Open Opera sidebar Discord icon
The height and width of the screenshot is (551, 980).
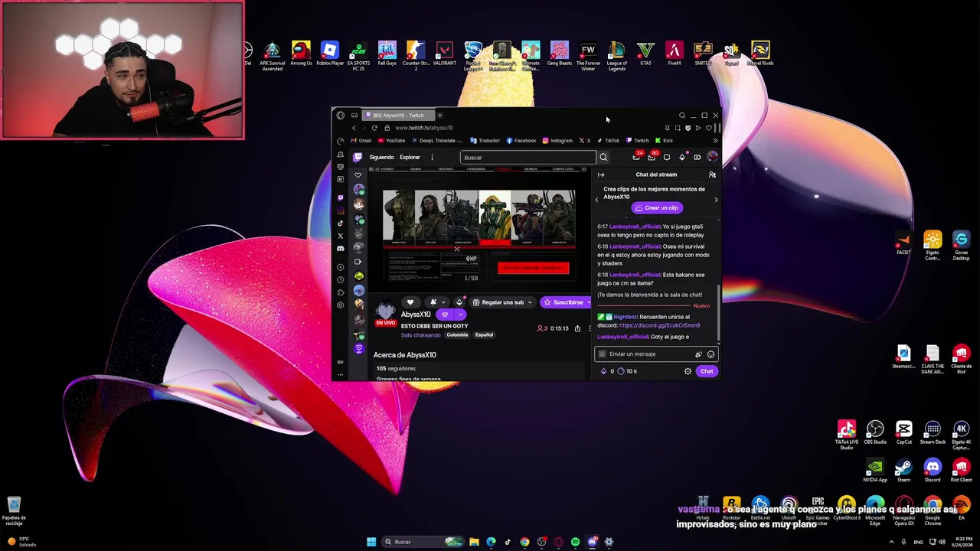(x=340, y=248)
